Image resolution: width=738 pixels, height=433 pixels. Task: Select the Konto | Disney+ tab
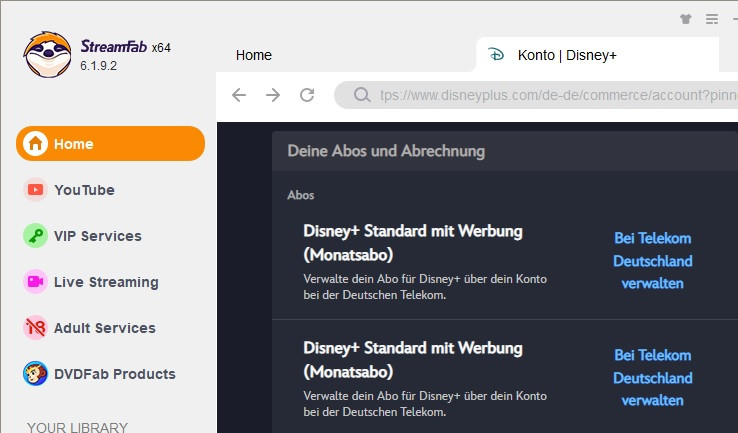click(x=598, y=55)
